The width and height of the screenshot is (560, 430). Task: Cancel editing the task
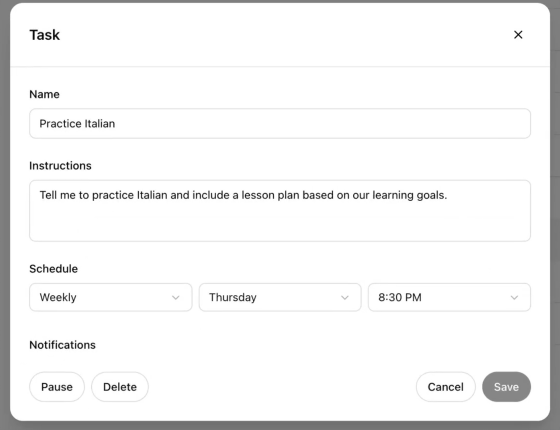coord(446,387)
